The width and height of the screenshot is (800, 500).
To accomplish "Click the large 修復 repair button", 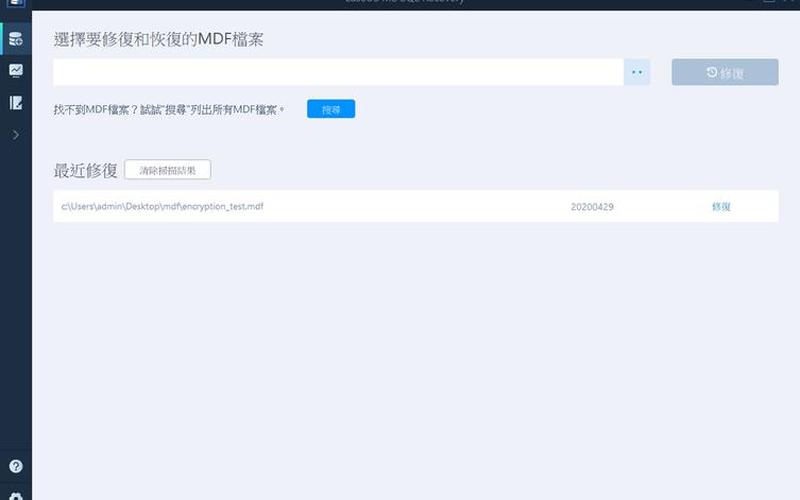I will pyautogui.click(x=724, y=72).
